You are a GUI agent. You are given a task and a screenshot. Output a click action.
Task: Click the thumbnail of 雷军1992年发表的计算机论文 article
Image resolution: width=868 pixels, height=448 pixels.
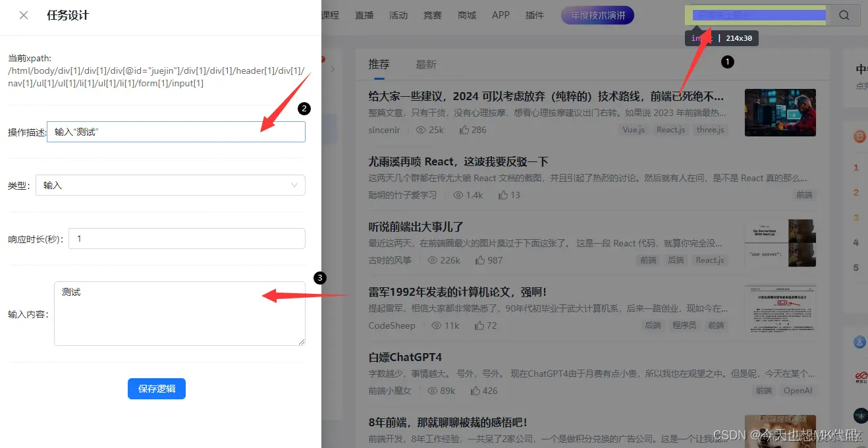[x=780, y=307]
